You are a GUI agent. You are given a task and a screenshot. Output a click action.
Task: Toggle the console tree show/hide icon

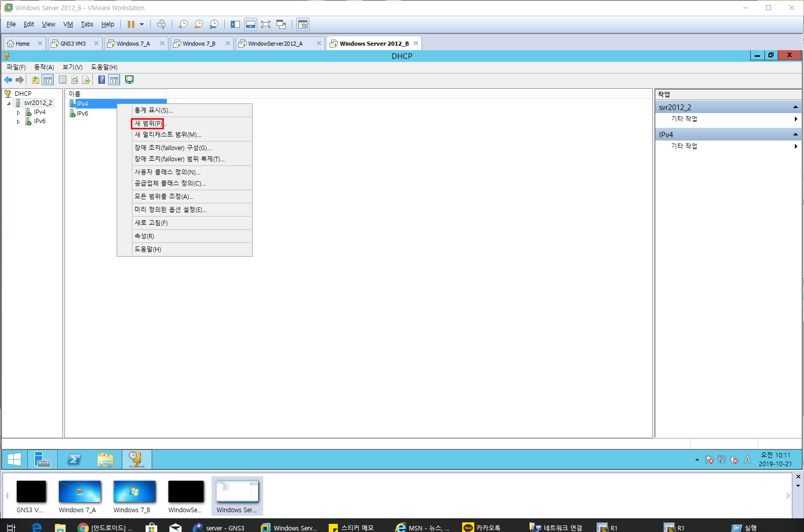click(x=48, y=80)
